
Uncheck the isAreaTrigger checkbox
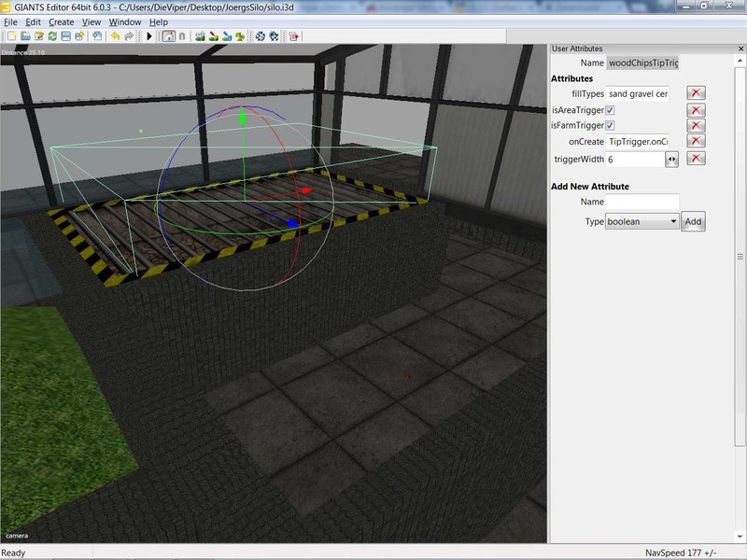click(x=610, y=110)
